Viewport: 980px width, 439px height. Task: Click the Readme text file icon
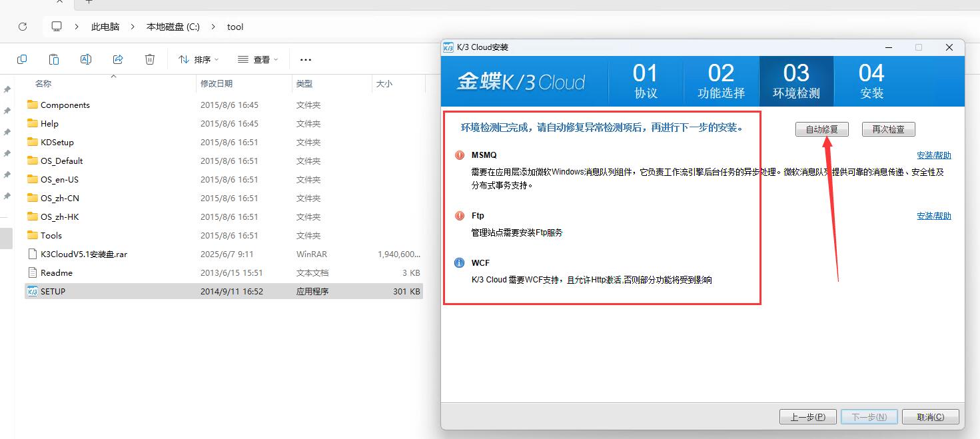tap(33, 272)
